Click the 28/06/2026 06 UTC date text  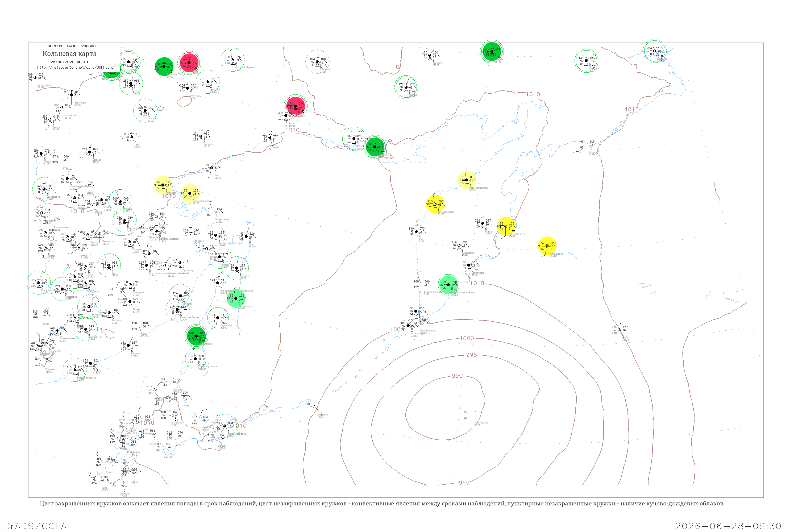click(70, 62)
